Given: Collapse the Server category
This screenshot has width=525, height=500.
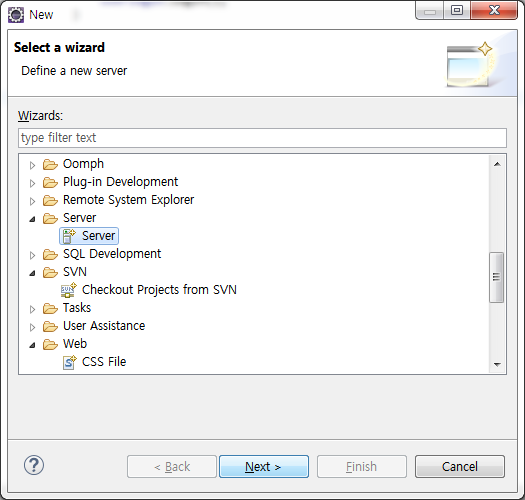Looking at the screenshot, I should tap(32, 219).
